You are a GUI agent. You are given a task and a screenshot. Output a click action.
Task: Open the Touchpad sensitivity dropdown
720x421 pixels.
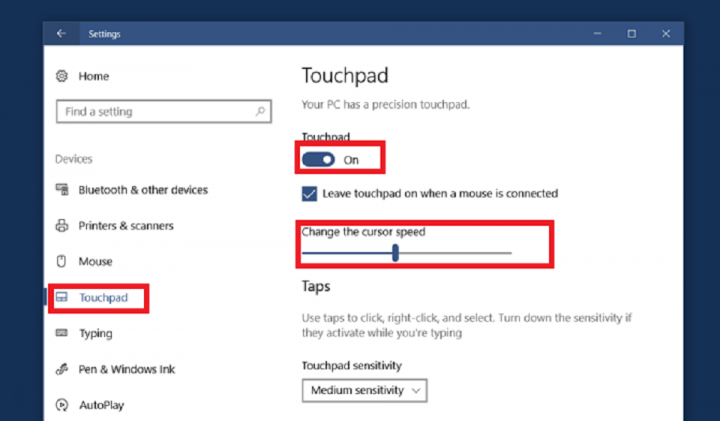(364, 390)
